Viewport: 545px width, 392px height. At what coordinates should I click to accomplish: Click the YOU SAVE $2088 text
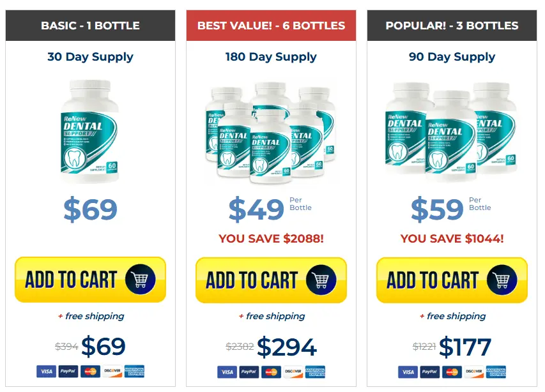pyautogui.click(x=271, y=238)
